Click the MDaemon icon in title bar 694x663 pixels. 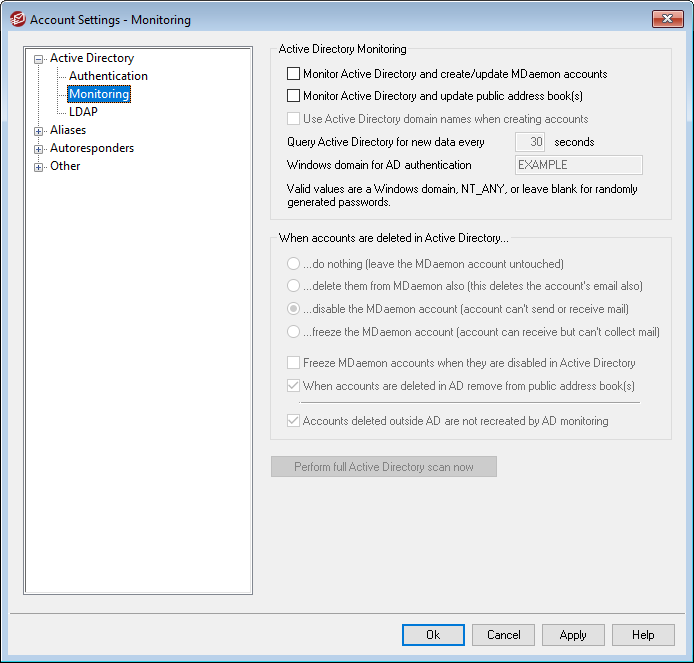coord(17,19)
